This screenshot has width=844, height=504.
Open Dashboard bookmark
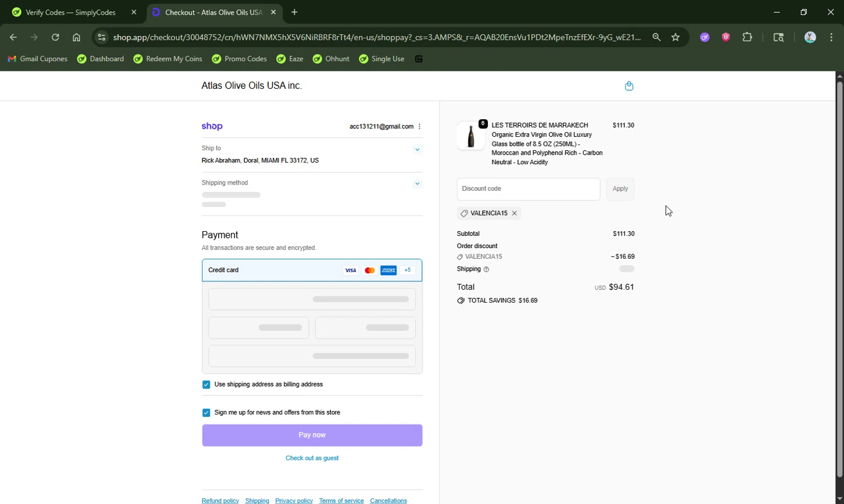coord(101,59)
